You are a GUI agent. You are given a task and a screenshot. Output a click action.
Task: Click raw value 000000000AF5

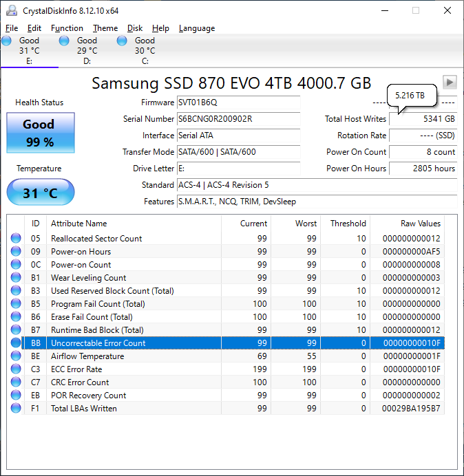(x=412, y=252)
